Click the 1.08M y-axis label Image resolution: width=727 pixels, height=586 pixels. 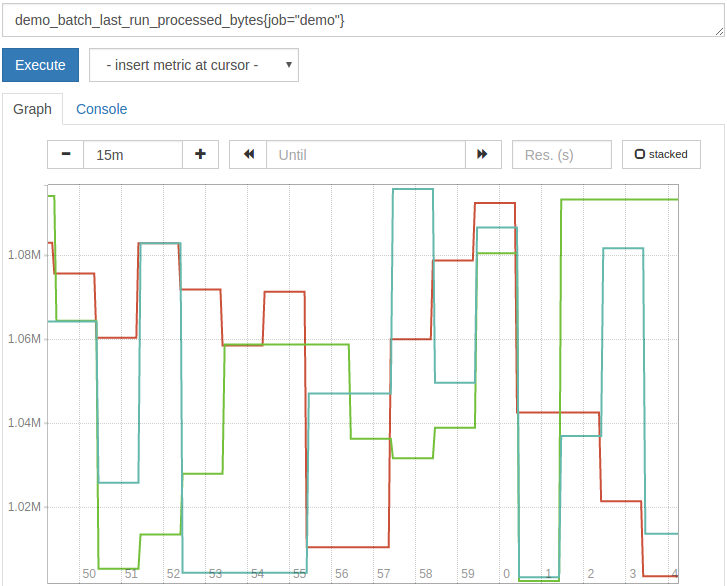pos(24,255)
